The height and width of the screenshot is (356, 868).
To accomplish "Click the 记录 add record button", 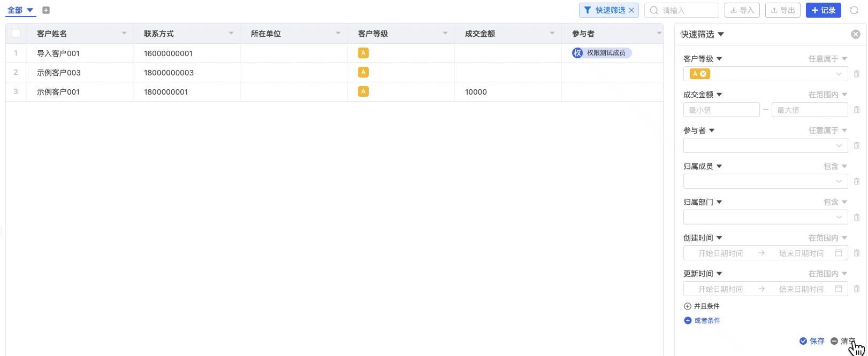I will [823, 10].
